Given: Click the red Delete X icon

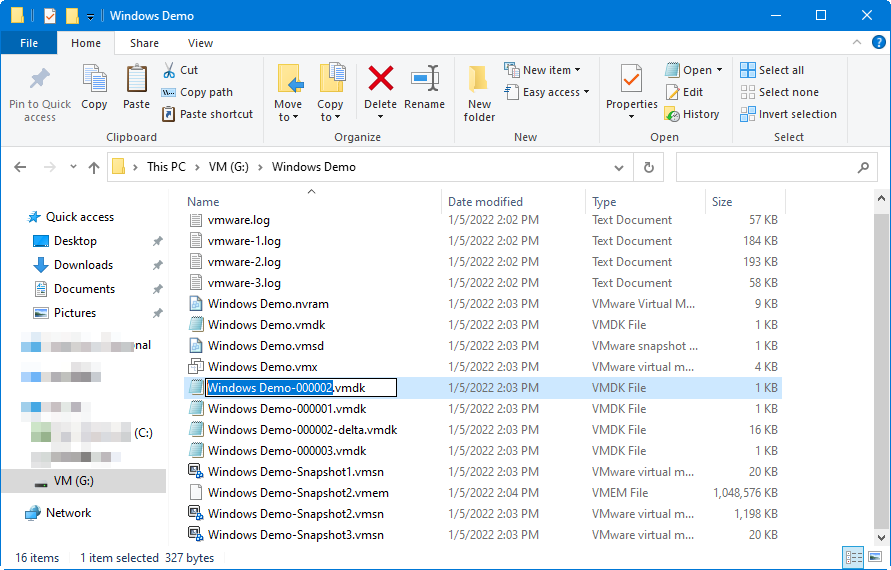Looking at the screenshot, I should (381, 78).
